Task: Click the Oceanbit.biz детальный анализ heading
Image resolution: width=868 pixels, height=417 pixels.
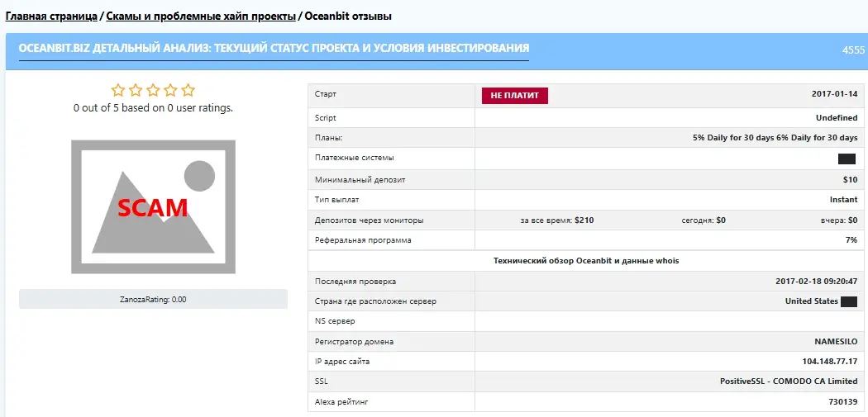Action: click(274, 48)
